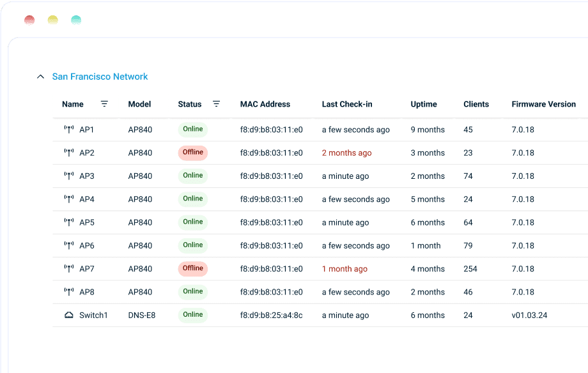Open the filter icon on the Status column
The width and height of the screenshot is (588, 373).
(216, 103)
